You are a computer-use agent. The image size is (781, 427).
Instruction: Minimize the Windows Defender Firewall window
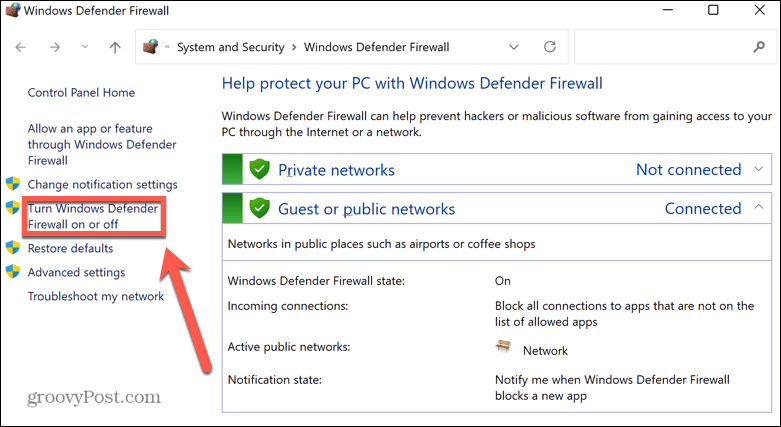(667, 10)
